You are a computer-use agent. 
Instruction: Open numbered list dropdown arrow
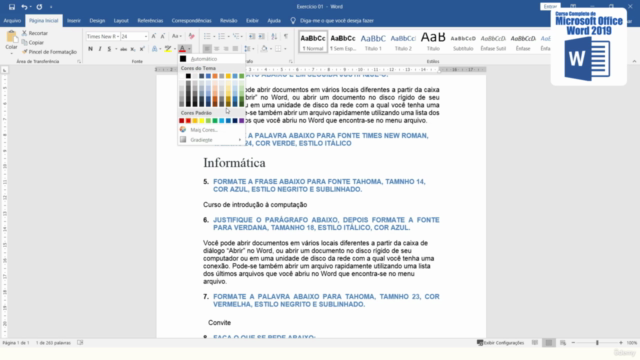tap(228, 36)
